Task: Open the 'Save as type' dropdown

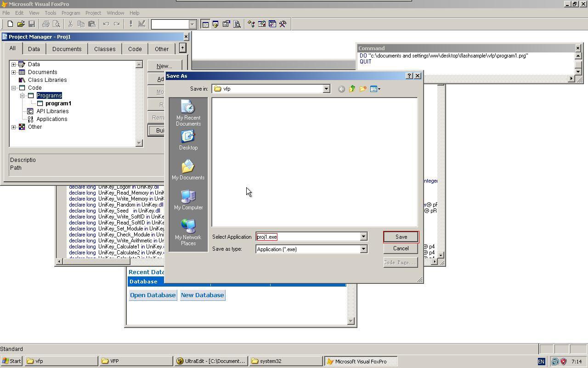Action: point(363,249)
